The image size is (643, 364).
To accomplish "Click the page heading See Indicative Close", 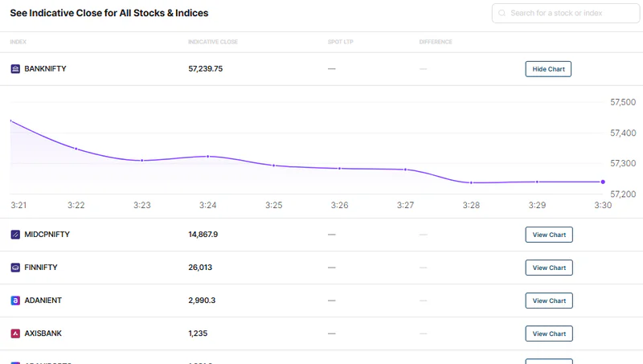I will (x=109, y=13).
